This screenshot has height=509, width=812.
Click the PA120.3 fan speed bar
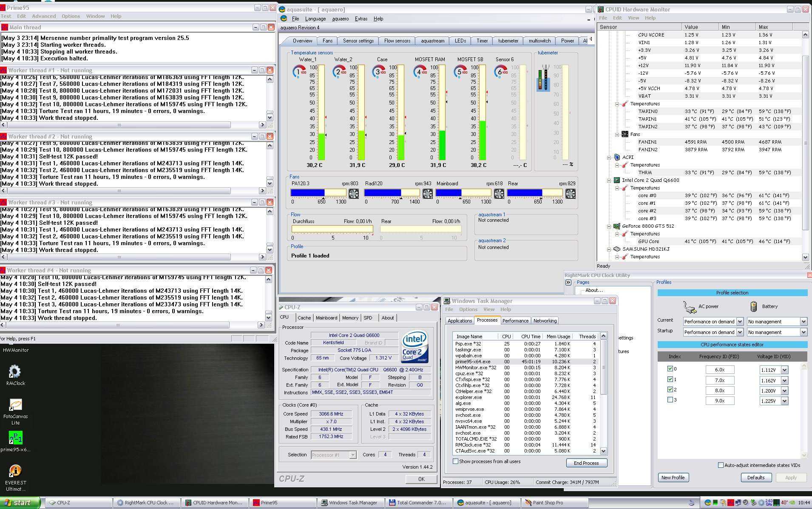point(318,193)
